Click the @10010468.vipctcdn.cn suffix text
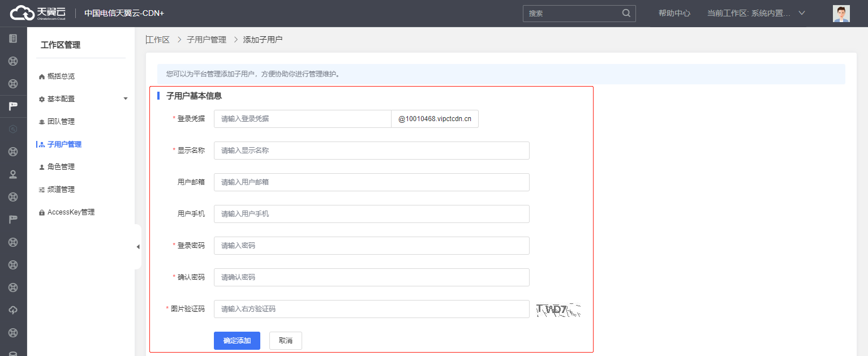 [435, 119]
